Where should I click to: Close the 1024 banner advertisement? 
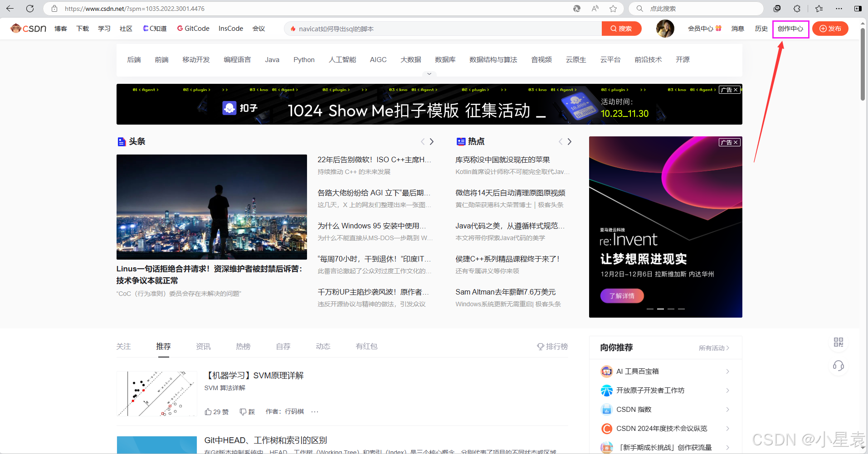(x=736, y=90)
